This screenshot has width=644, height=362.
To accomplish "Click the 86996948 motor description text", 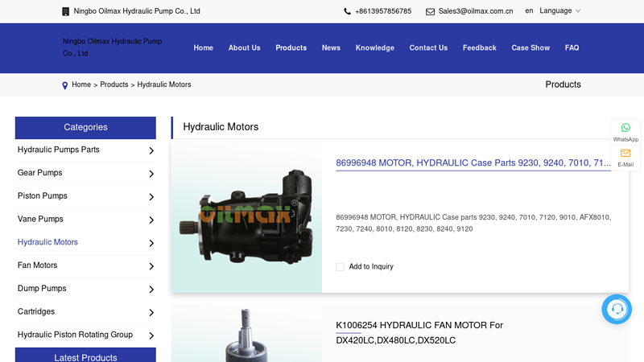I will (x=473, y=224).
